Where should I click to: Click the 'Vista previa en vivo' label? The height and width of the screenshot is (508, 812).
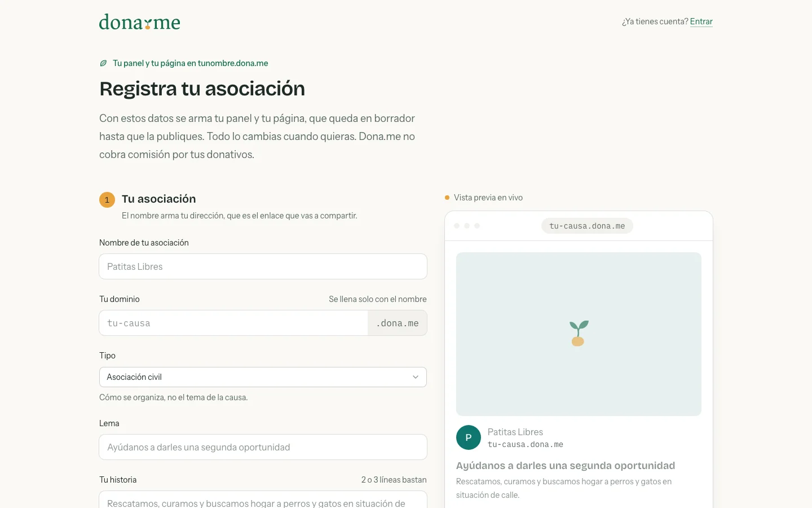pos(488,198)
